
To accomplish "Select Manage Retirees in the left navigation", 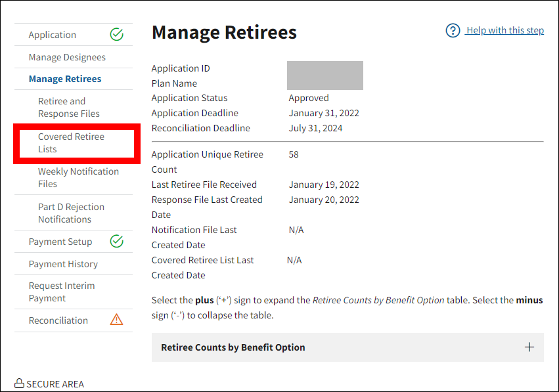I will (65, 79).
